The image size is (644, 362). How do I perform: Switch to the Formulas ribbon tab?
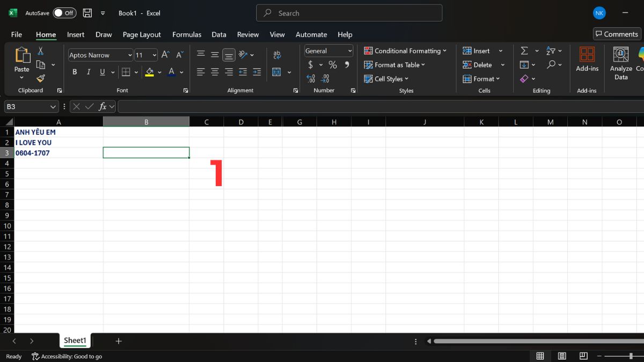pyautogui.click(x=187, y=34)
